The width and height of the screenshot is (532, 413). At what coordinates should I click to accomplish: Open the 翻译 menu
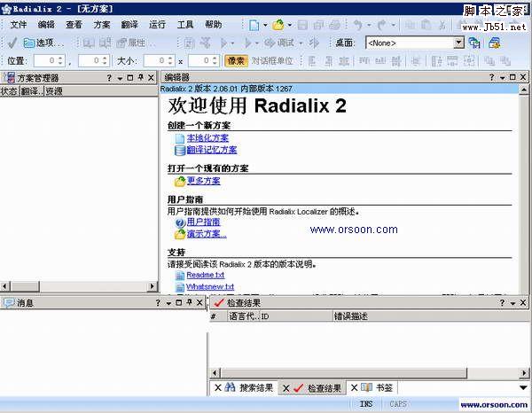[x=129, y=25]
